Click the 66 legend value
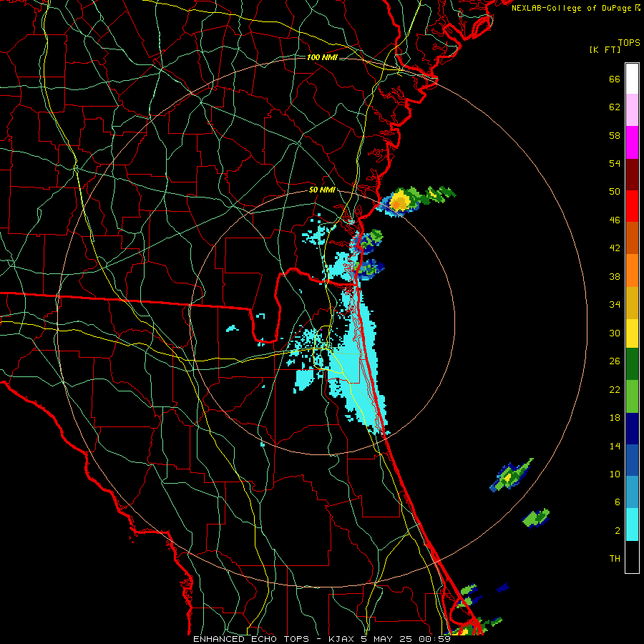644x644 pixels. (x=615, y=79)
